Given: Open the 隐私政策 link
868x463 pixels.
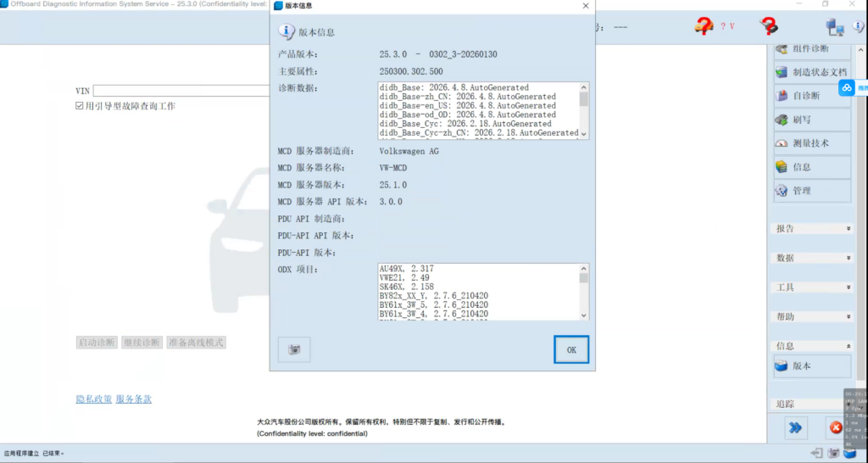Looking at the screenshot, I should [x=93, y=399].
